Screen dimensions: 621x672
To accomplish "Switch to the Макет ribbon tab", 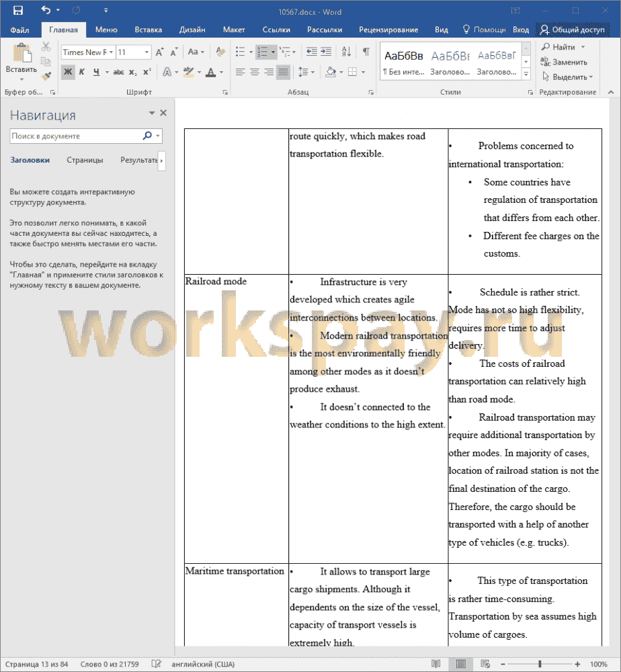I will 234,30.
